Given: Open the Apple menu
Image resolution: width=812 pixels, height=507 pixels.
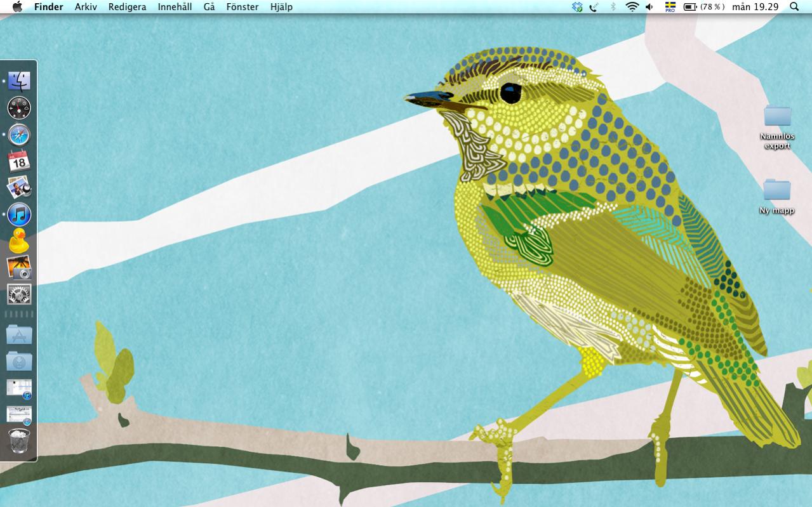Looking at the screenshot, I should coord(17,7).
